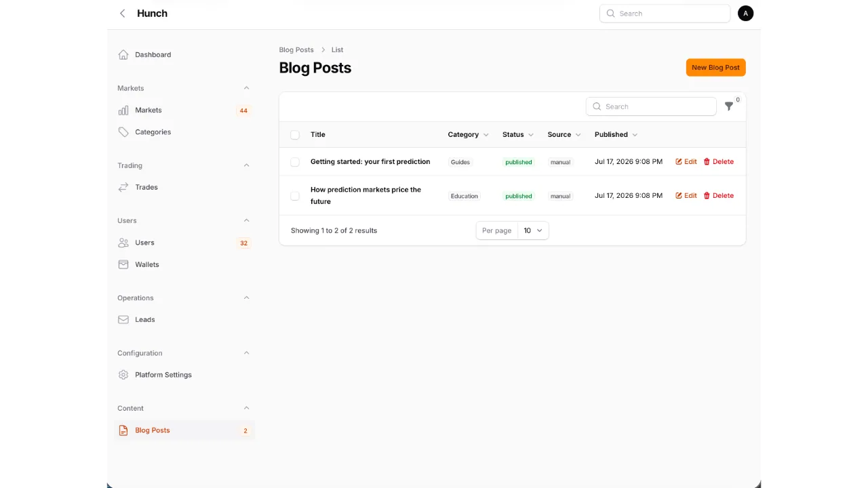Sort by the Status column
868x488 pixels.
[518, 135]
